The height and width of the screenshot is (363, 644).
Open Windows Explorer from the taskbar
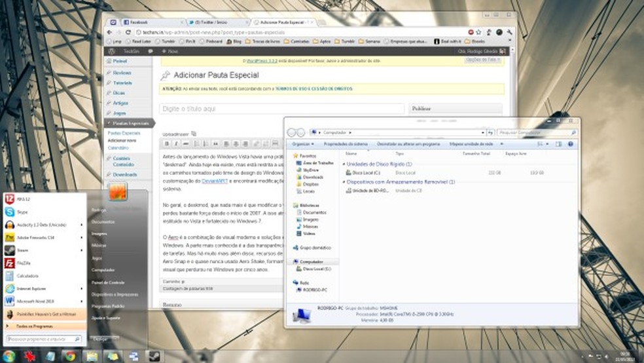[92, 356]
